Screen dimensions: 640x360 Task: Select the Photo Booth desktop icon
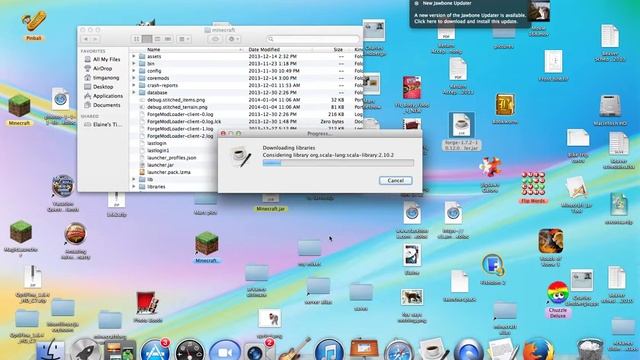(x=147, y=307)
